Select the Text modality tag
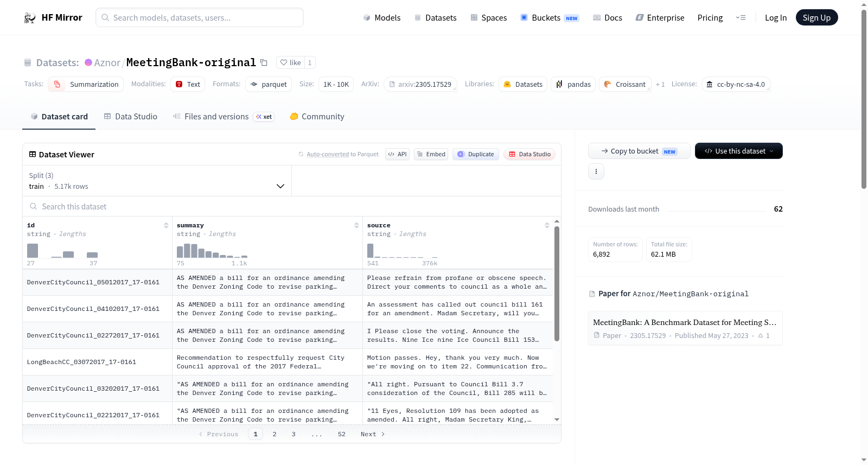 pos(188,84)
